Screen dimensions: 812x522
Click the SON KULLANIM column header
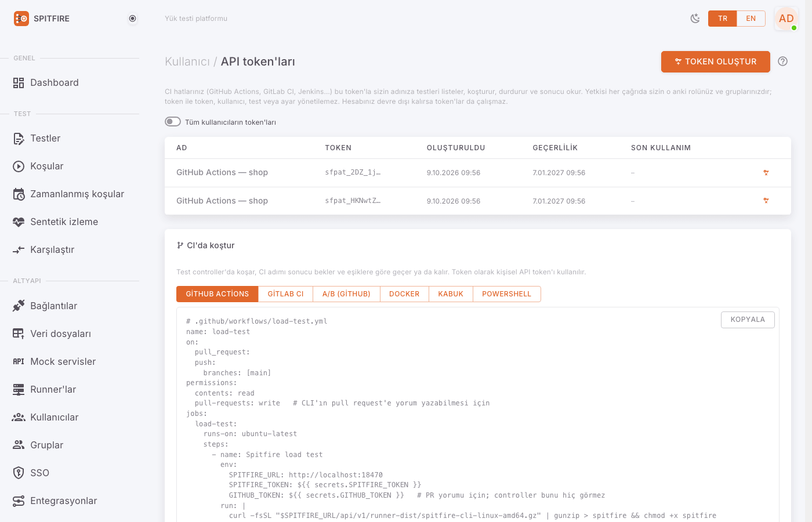661,148
